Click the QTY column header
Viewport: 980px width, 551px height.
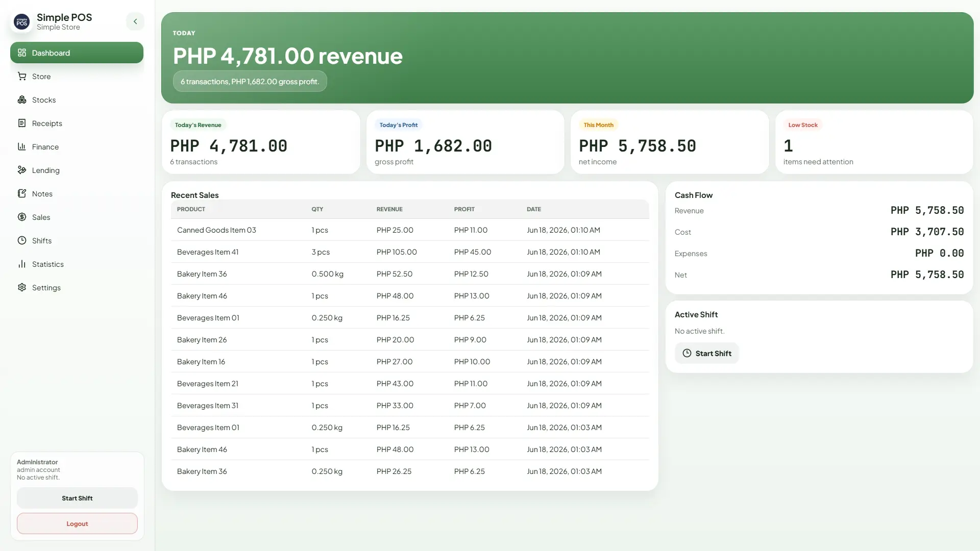pyautogui.click(x=317, y=209)
